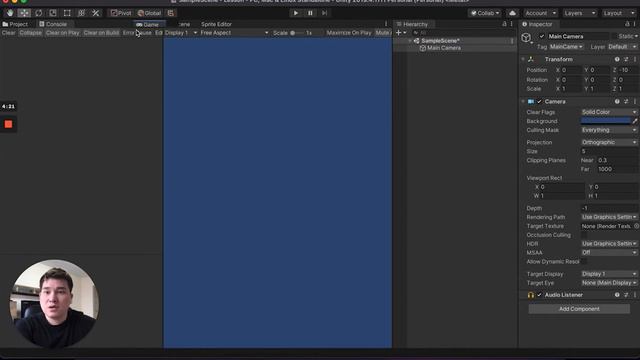Image resolution: width=640 pixels, height=360 pixels.
Task: Start Play mode
Action: click(x=296, y=13)
